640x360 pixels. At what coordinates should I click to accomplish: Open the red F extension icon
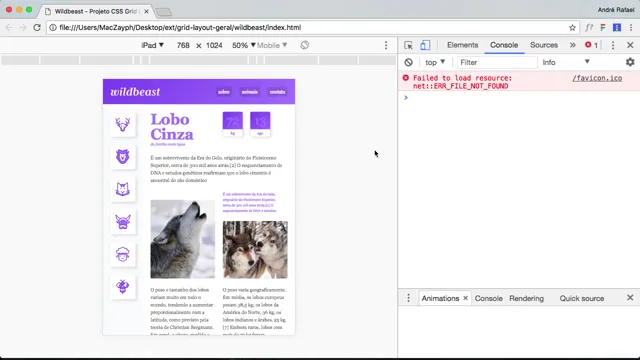pyautogui.click(x=603, y=27)
